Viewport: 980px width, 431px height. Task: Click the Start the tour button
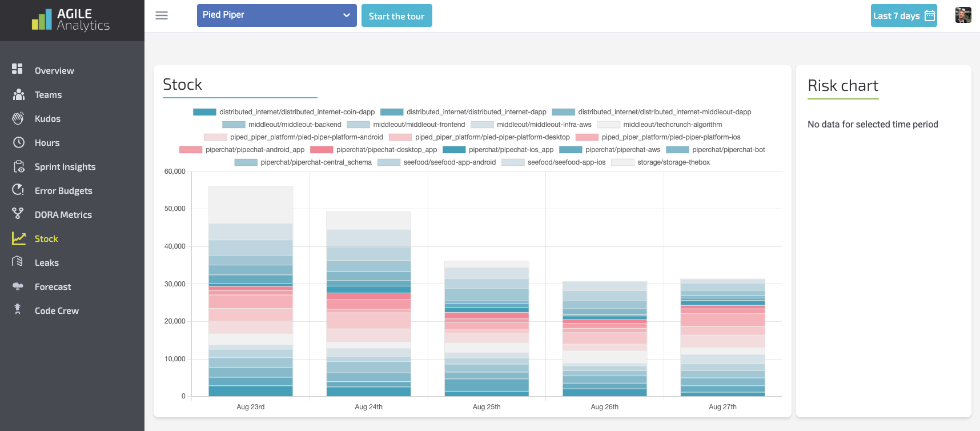[x=396, y=16]
